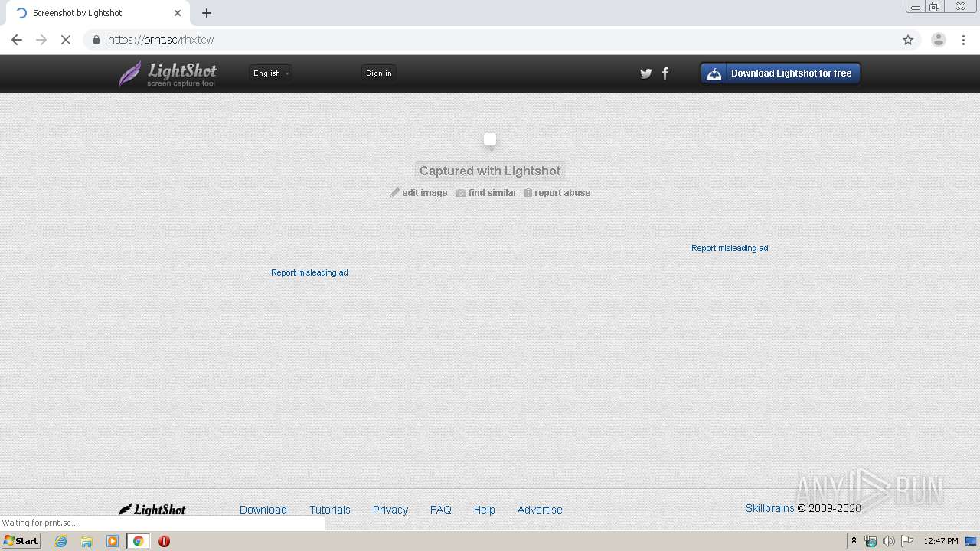Click the address bar URL field
The height and width of the screenshot is (551, 980).
coord(501,40)
